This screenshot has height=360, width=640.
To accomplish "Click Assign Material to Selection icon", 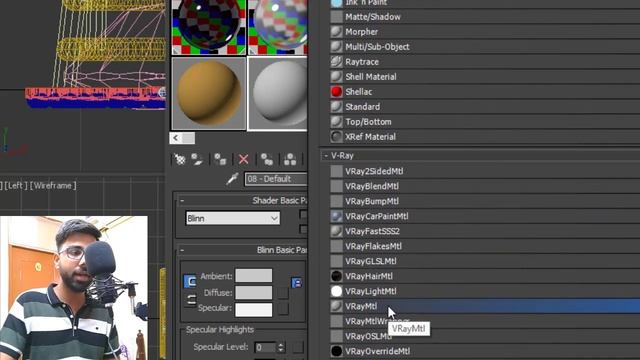I will pyautogui.click(x=220, y=159).
